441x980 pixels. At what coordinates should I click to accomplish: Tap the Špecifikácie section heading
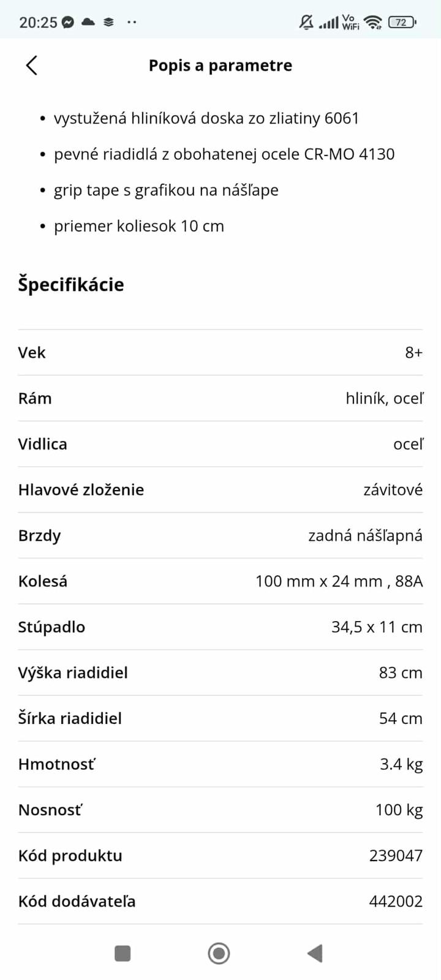71,285
